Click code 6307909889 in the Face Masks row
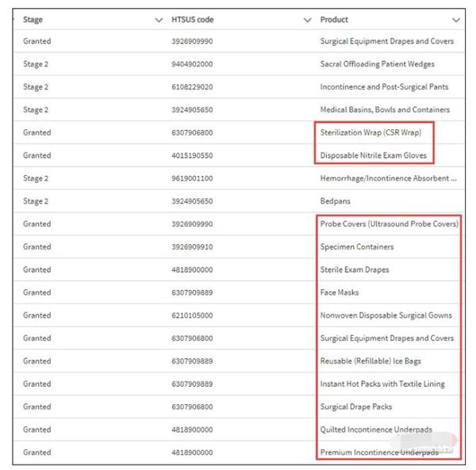 192,292
